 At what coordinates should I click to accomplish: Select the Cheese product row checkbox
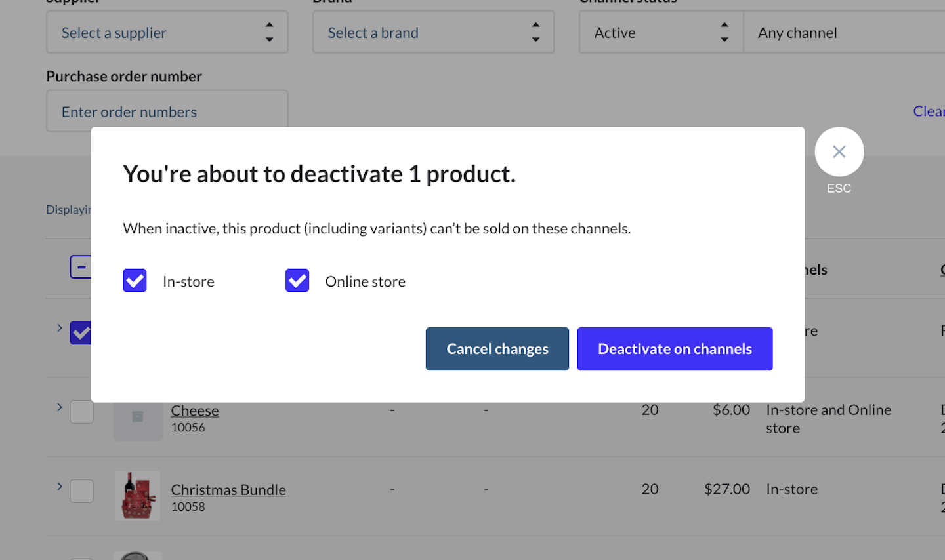[81, 412]
